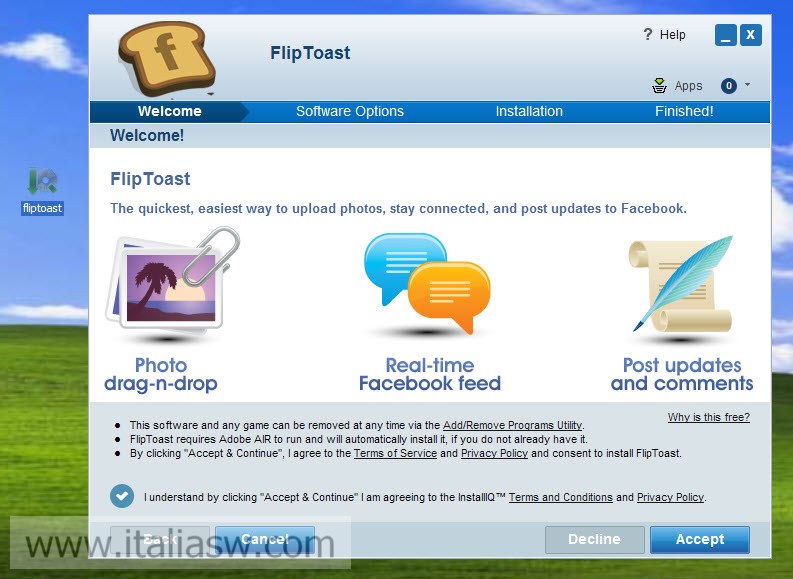Screen dimensions: 793x579
Task: Go to the Software Options step
Action: (349, 111)
